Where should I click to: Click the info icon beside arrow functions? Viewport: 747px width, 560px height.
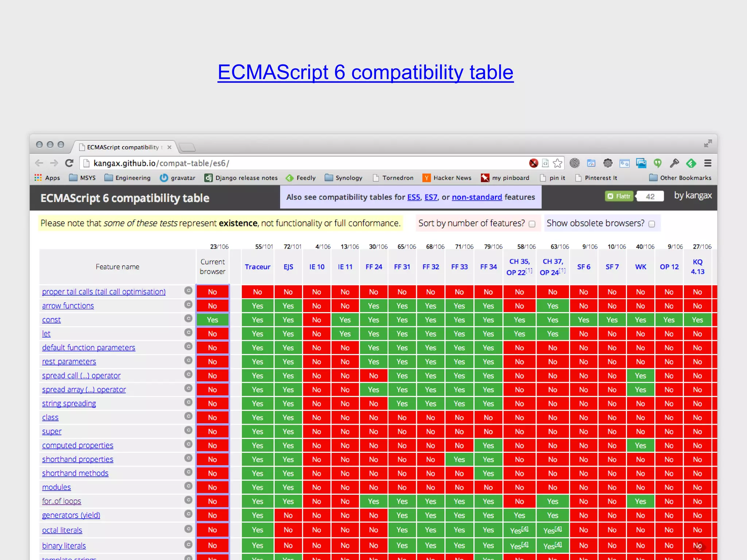point(188,304)
